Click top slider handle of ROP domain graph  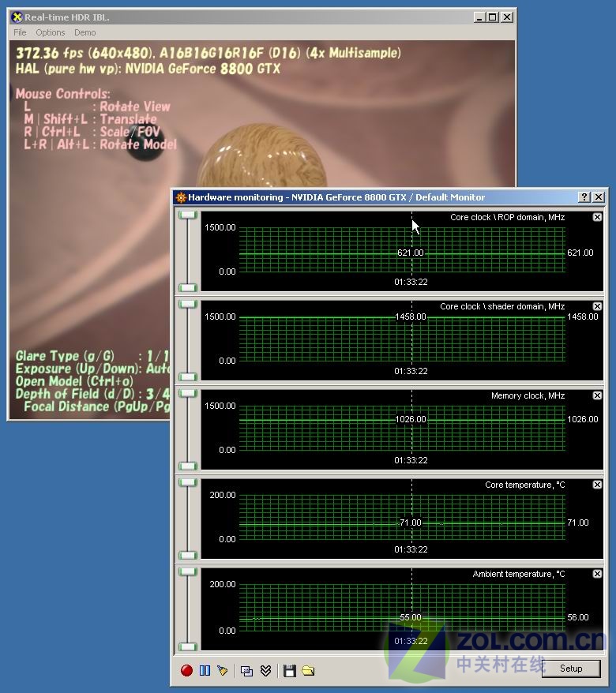(x=188, y=215)
